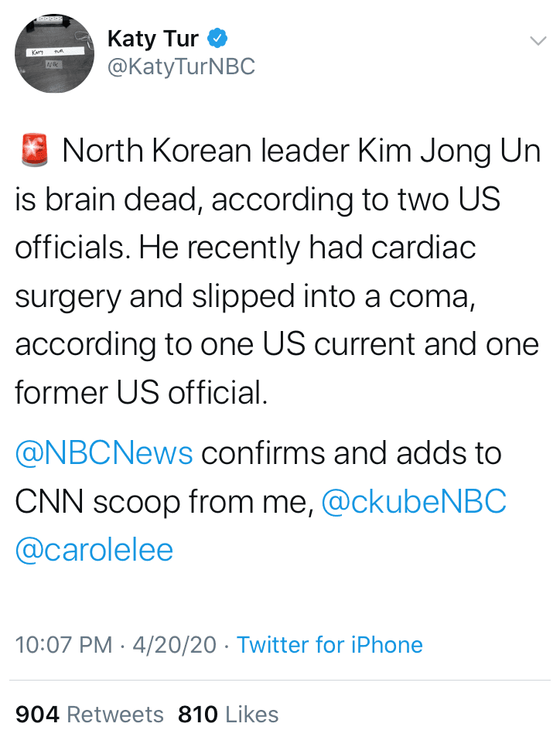
Task: Open the Twitter for iPhone source link
Action: coord(330,644)
